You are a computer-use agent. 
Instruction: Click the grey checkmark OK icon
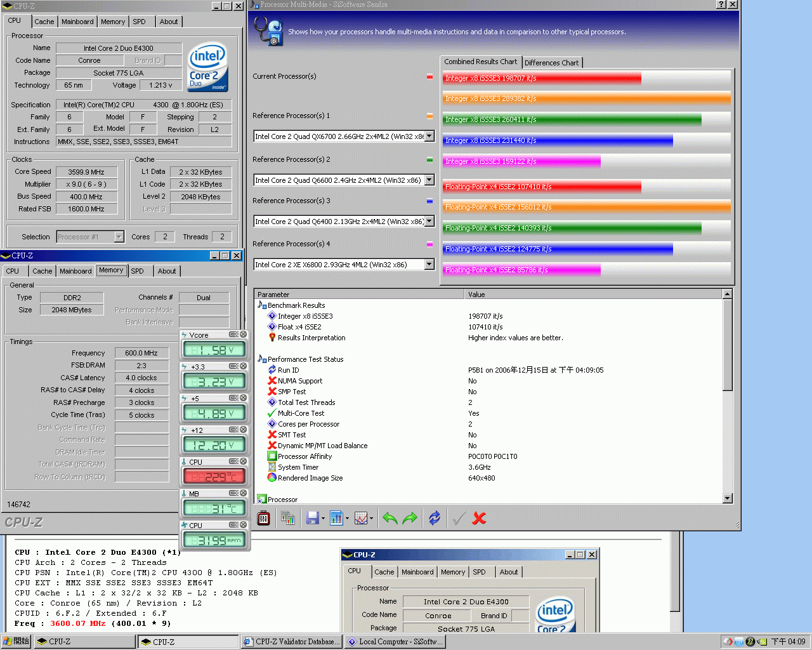(458, 518)
